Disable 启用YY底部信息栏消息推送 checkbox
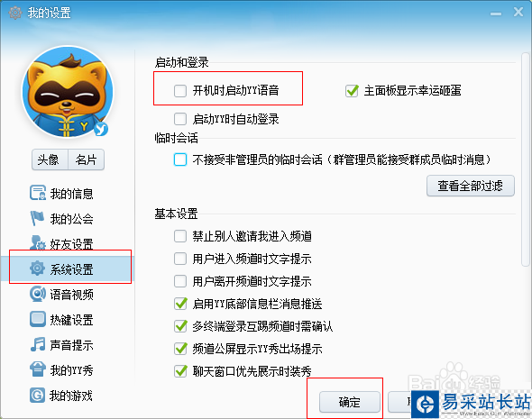The width and height of the screenshot is (532, 419). 180,304
